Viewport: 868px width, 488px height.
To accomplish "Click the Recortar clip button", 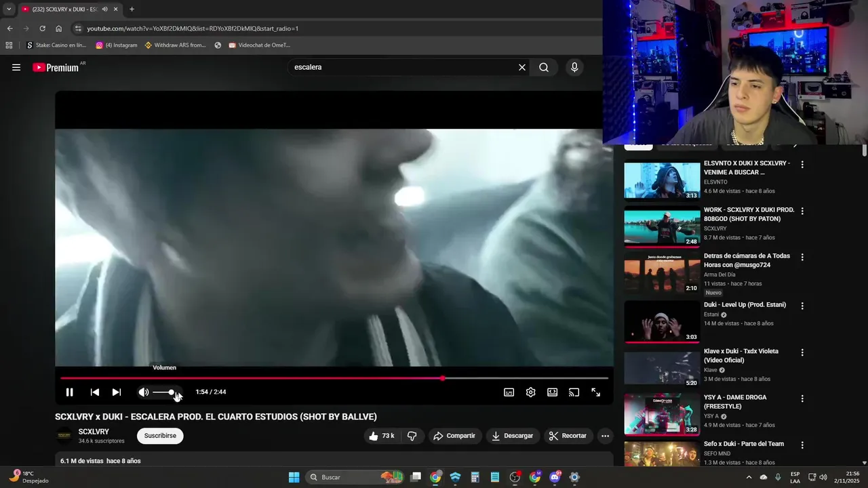I will [568, 436].
